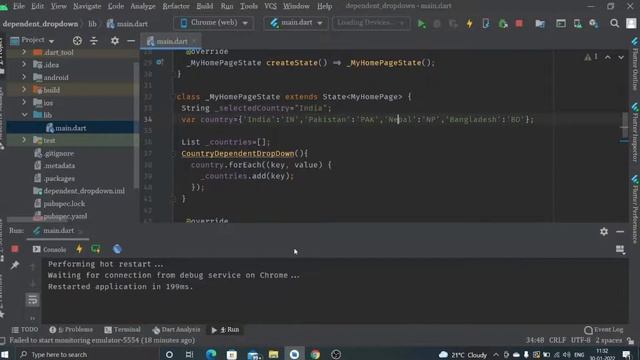Open the Console tab in Run panel
Screen dimensions: 640x360
(49, 249)
